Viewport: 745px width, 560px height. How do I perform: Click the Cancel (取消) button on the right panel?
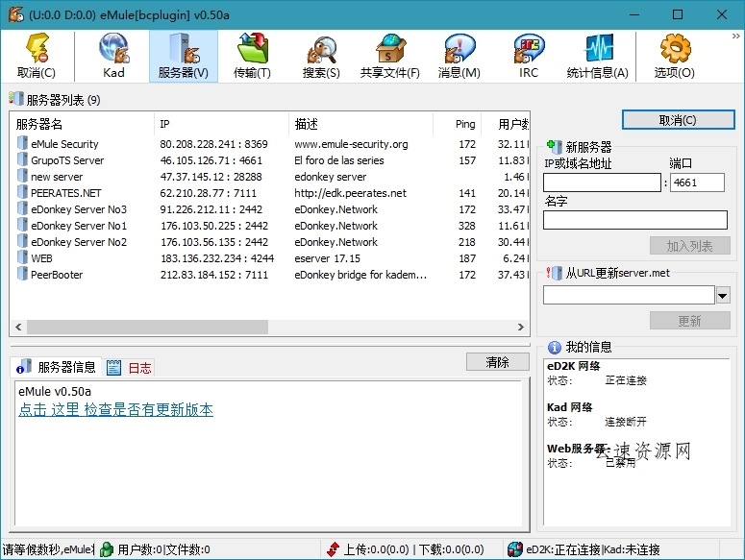678,120
